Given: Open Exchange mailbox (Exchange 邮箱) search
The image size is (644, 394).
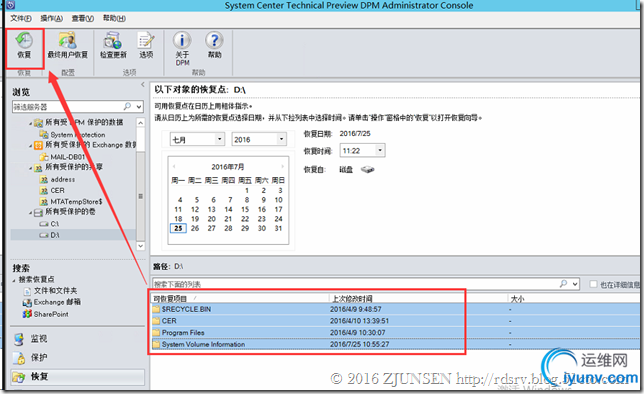Looking at the screenshot, I should tap(57, 302).
